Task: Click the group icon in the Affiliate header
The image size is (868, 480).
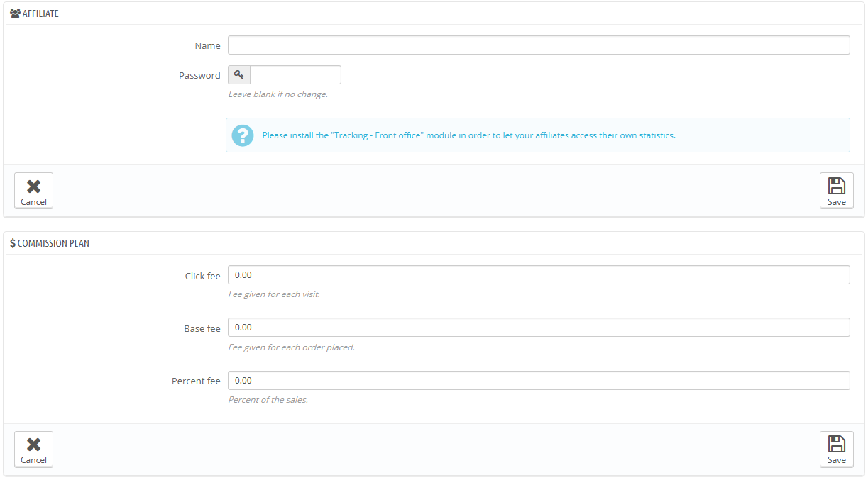Action: pos(15,13)
